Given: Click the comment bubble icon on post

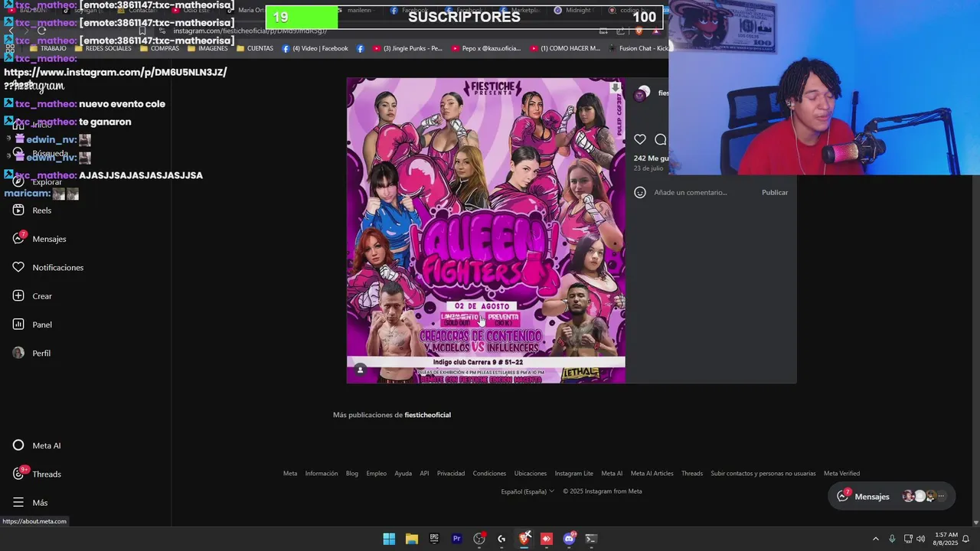Looking at the screenshot, I should click(661, 139).
